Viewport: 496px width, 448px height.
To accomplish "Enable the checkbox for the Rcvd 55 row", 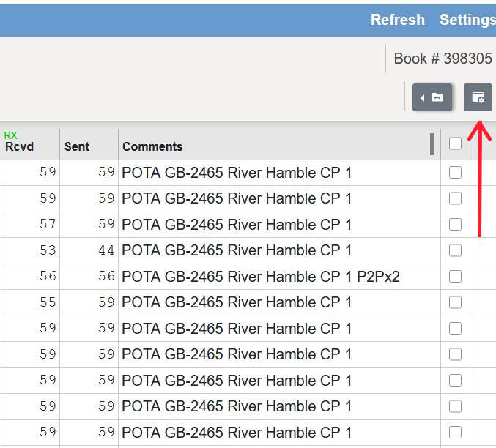I will [x=455, y=302].
